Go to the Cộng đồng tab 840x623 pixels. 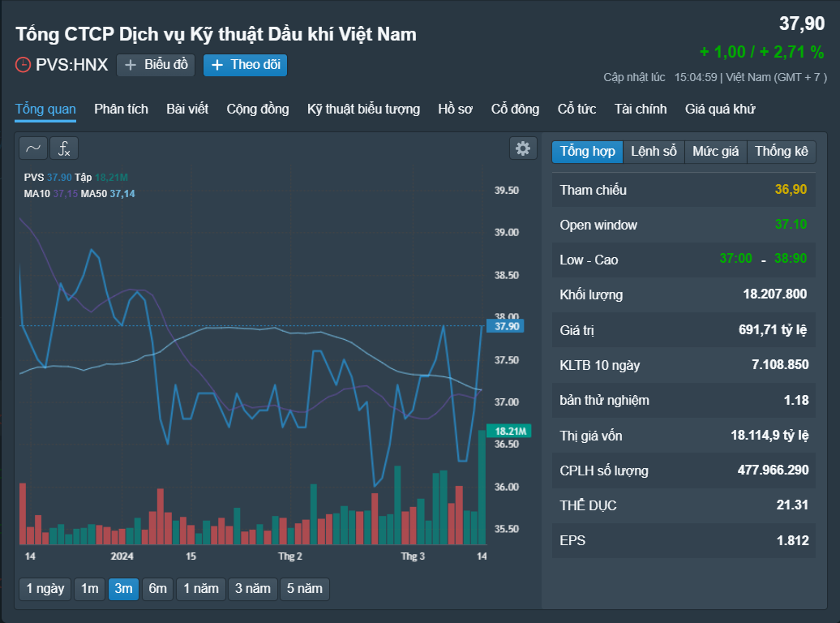258,109
